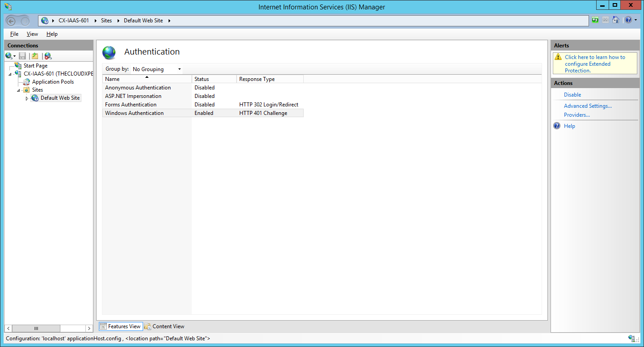This screenshot has height=347, width=644.
Task: Click the top-right blue Help question icon
Action: point(628,20)
